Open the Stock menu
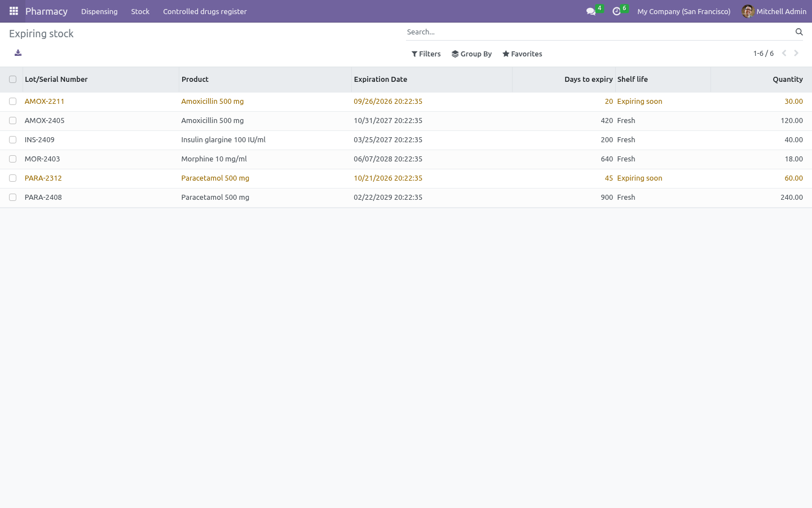Viewport: 812px width, 508px height. (140, 11)
